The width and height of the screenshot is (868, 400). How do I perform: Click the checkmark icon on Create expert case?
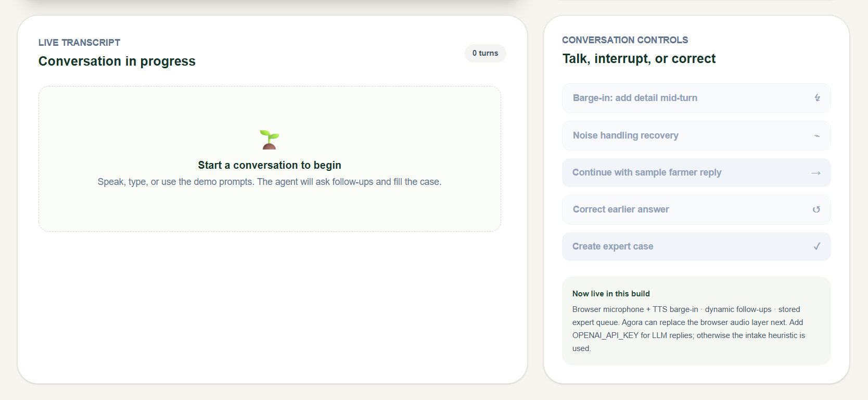(817, 246)
